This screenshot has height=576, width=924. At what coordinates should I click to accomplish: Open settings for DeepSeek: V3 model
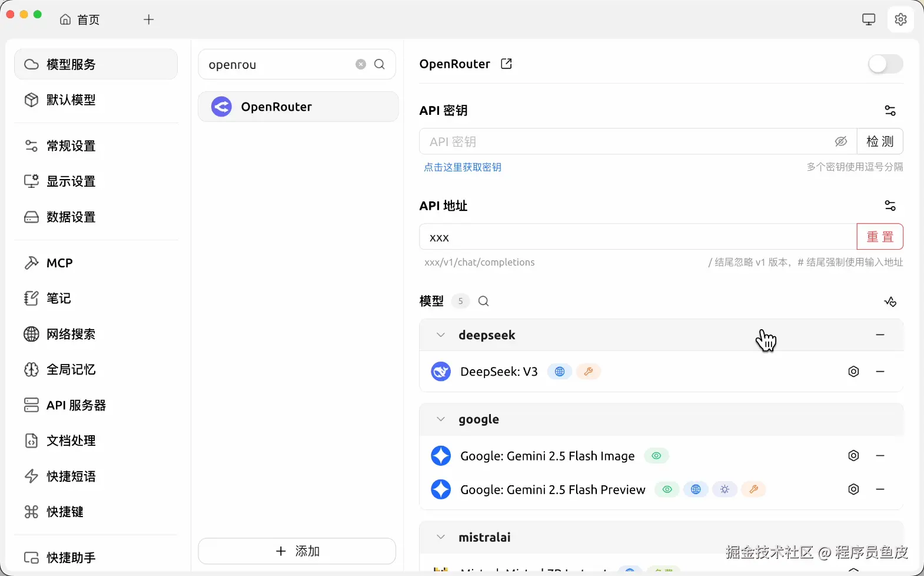853,372
